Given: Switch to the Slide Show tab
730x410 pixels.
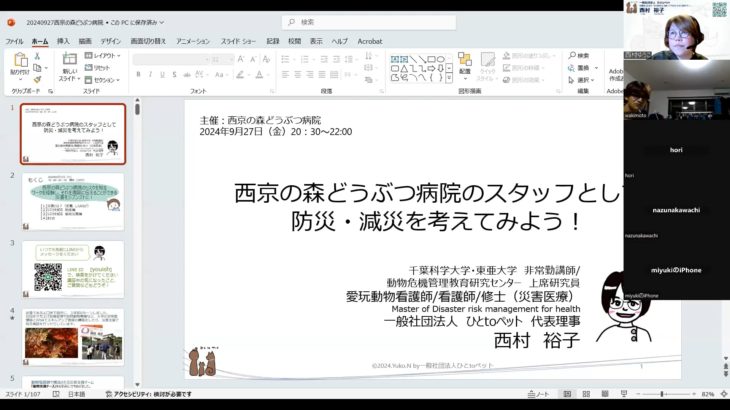Looking at the screenshot, I should [238, 41].
